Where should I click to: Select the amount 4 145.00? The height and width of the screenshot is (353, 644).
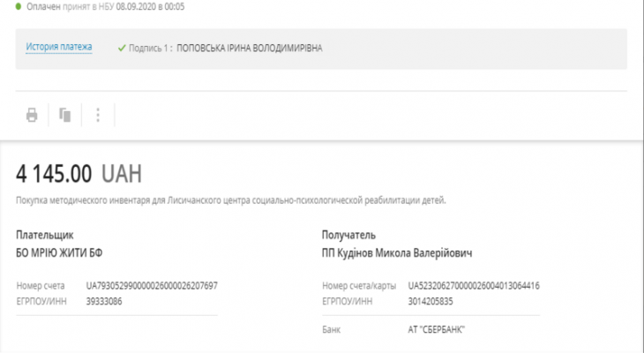pyautogui.click(x=54, y=174)
